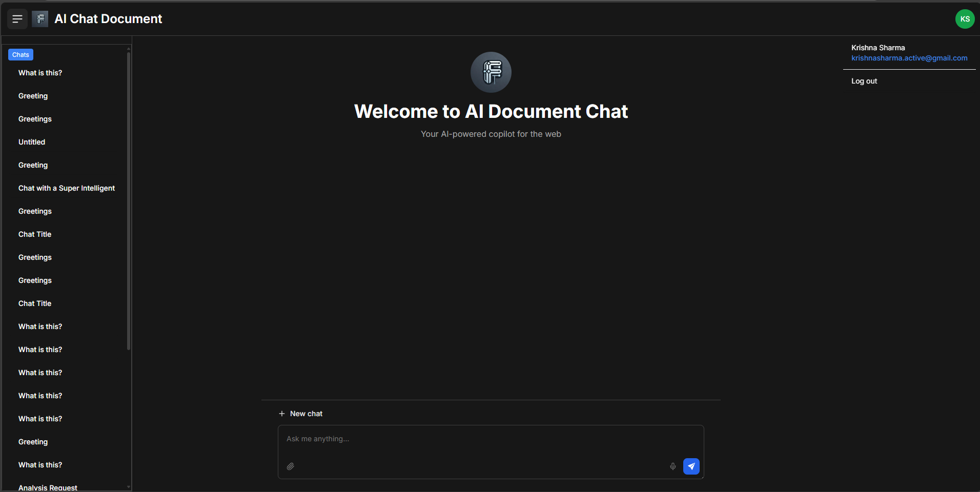Activate the microphone voice input icon

click(672, 466)
